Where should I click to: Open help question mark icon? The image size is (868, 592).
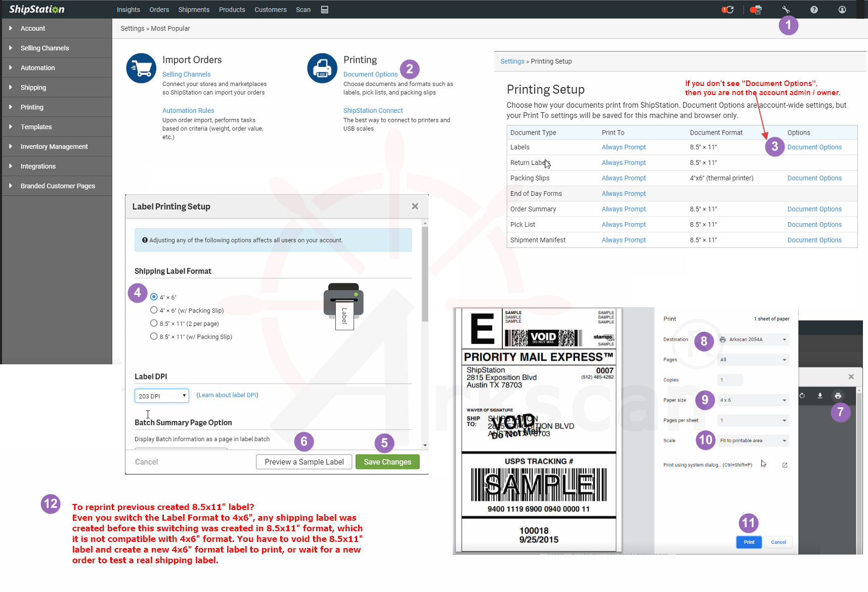(x=814, y=10)
